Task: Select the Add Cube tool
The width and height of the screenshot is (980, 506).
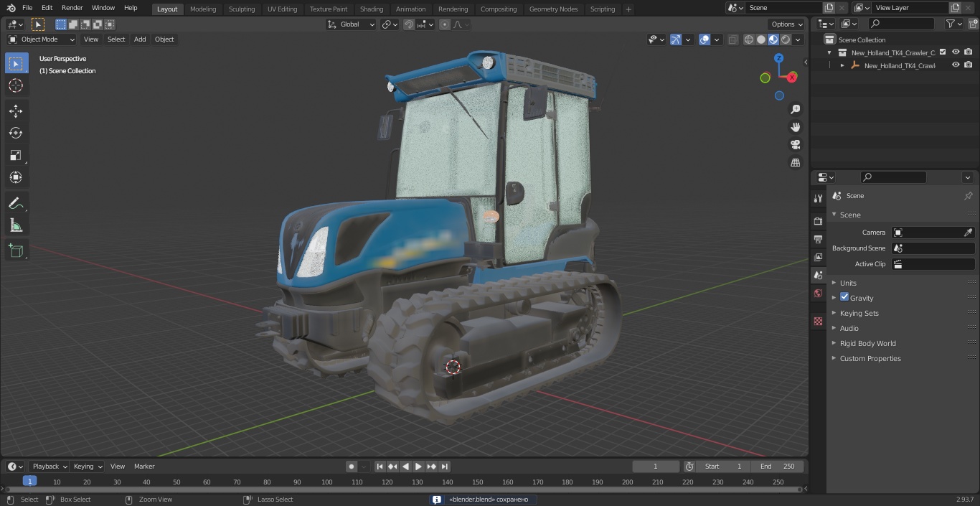Action: 16,251
